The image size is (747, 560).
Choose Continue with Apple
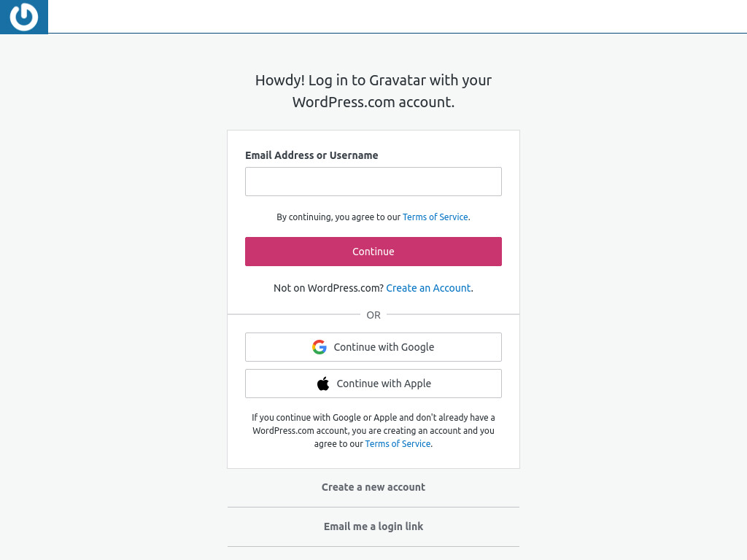pos(373,384)
